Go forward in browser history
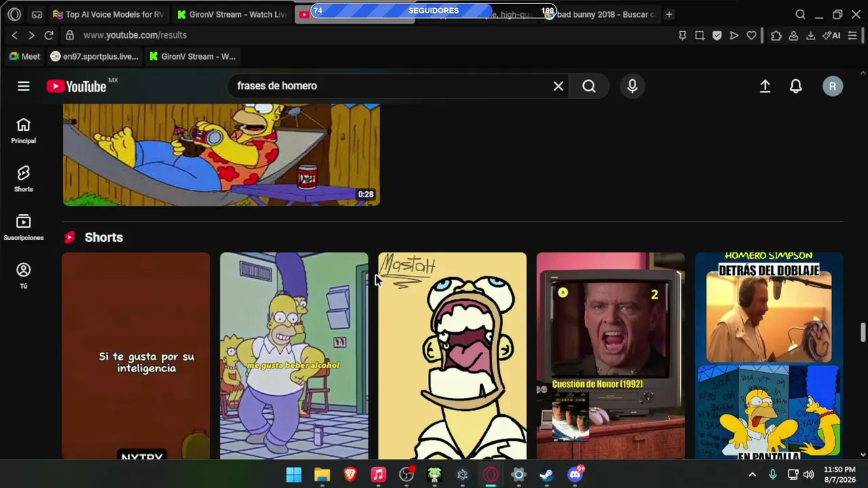This screenshot has width=868, height=488. [31, 35]
